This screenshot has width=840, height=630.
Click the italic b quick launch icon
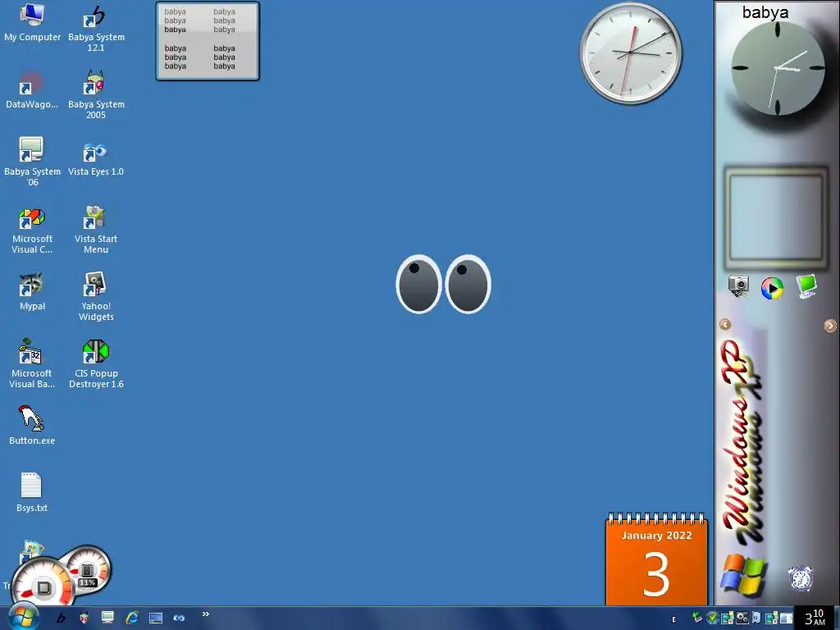click(x=61, y=619)
